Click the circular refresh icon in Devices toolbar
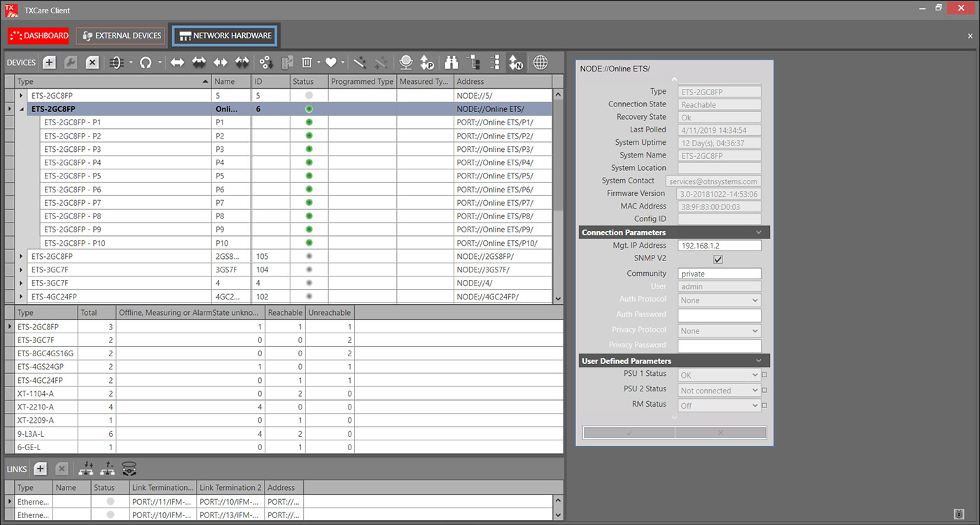The image size is (980, 525). tap(146, 62)
